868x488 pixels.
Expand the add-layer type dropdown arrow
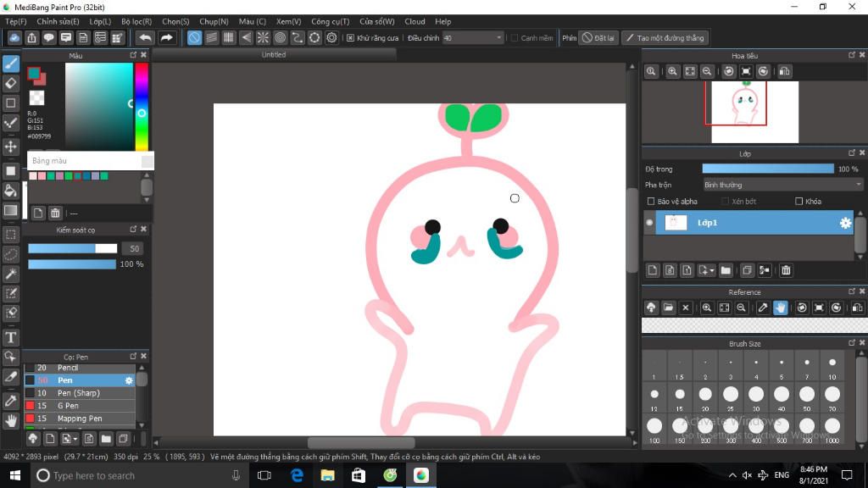[712, 270]
